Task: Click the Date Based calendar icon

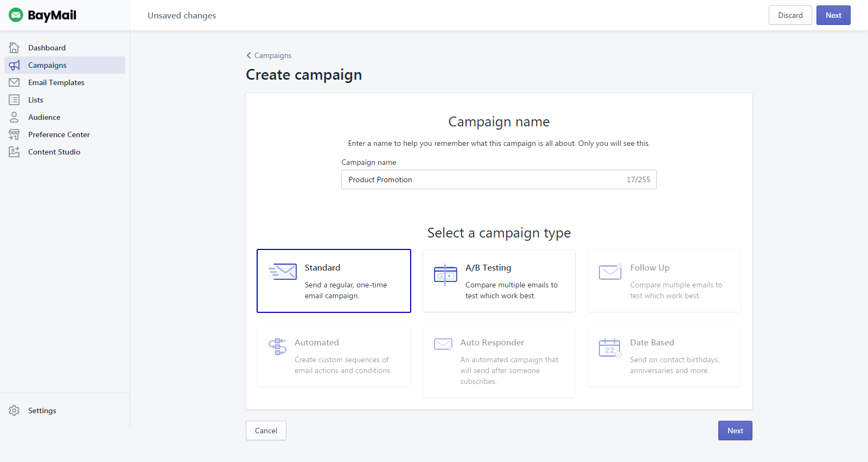Action: point(610,348)
